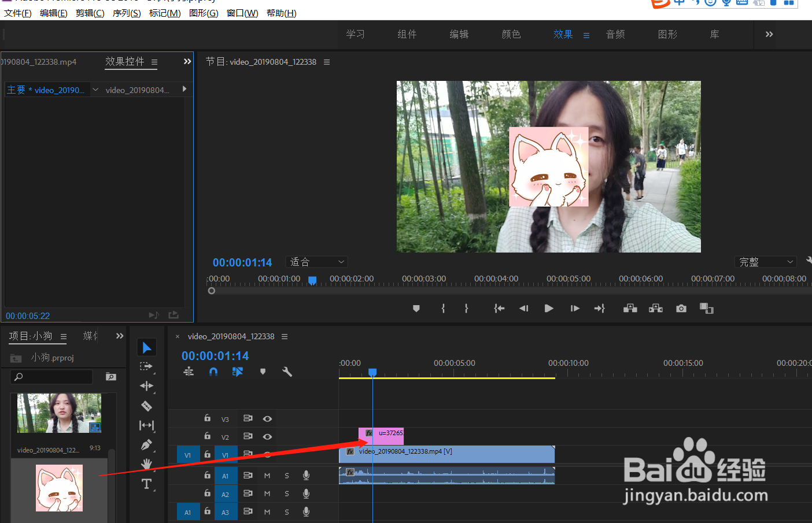Viewport: 812px width, 523px height.
Task: Click the Mark In bracket button
Action: coord(443,309)
